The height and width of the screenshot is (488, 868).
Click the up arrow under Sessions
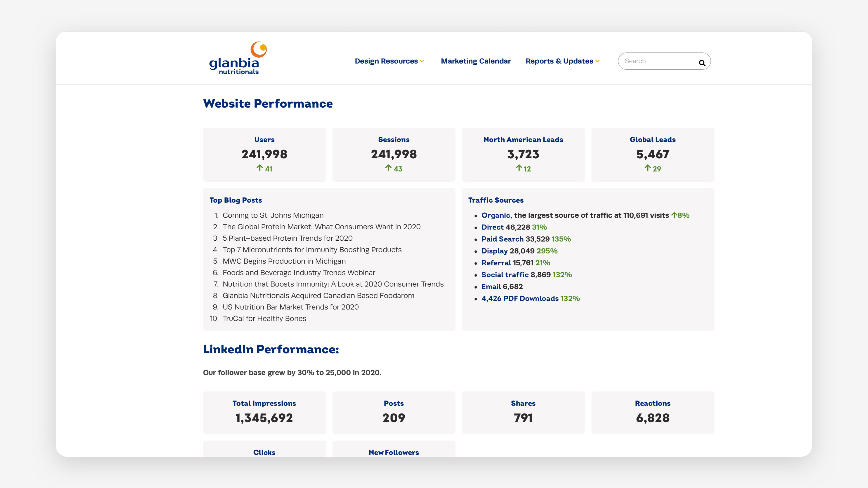(x=388, y=168)
